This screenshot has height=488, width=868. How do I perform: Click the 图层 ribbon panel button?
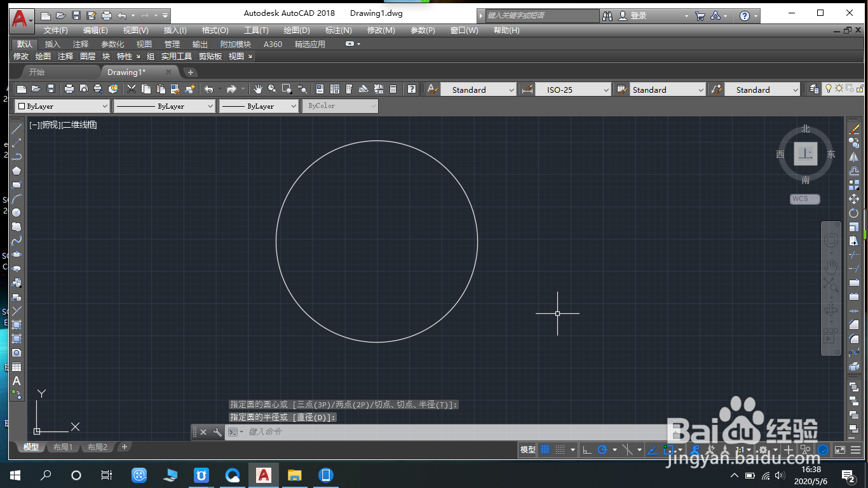(x=88, y=56)
